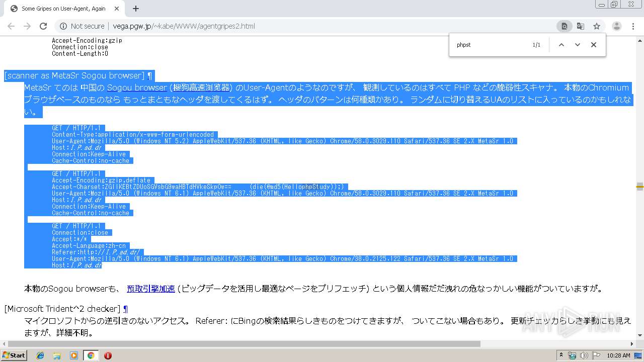Minimize the Chrome window
644x362 pixels.
coord(601,4)
